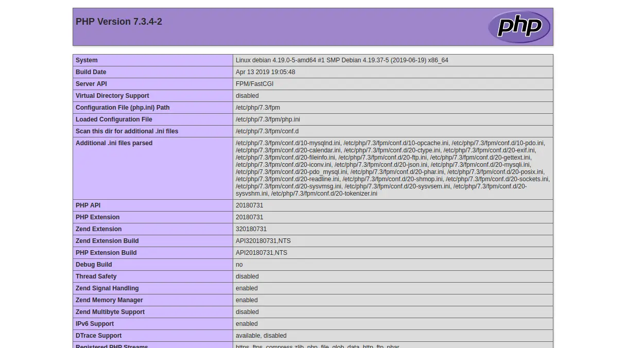Click 'enabled' value for Zend Signal Handling
Screen dimensions: 644x348
[247, 288]
